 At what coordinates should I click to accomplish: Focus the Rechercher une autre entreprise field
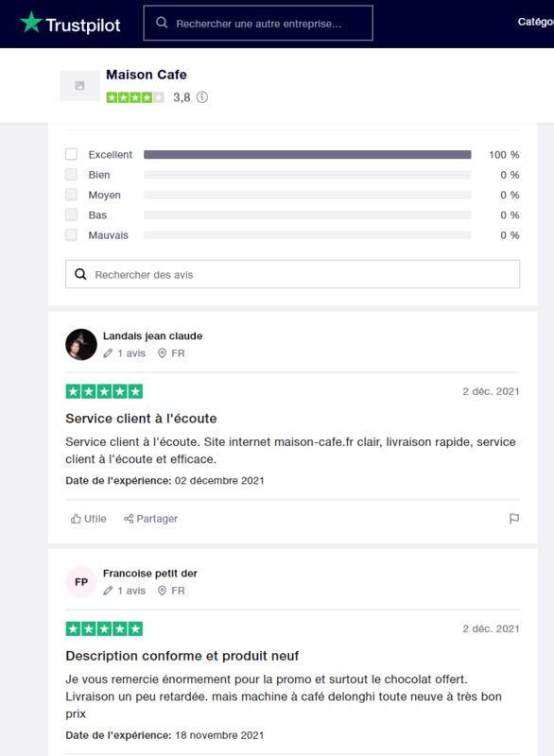[x=258, y=23]
